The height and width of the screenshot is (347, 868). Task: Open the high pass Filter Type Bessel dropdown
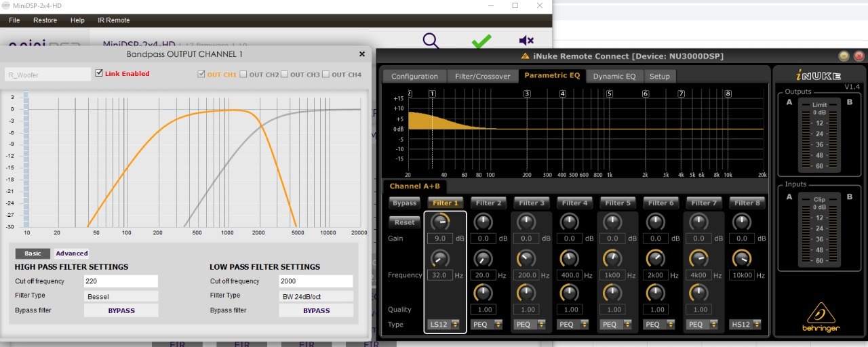121,296
